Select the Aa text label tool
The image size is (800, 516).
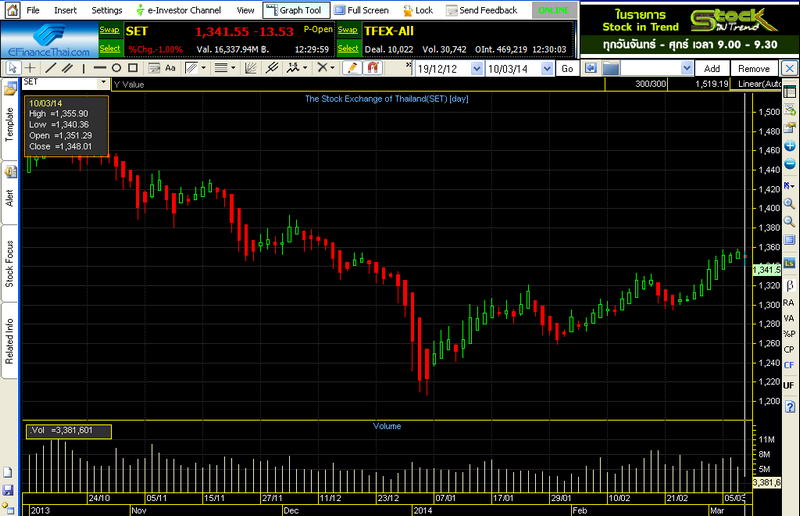pos(170,68)
